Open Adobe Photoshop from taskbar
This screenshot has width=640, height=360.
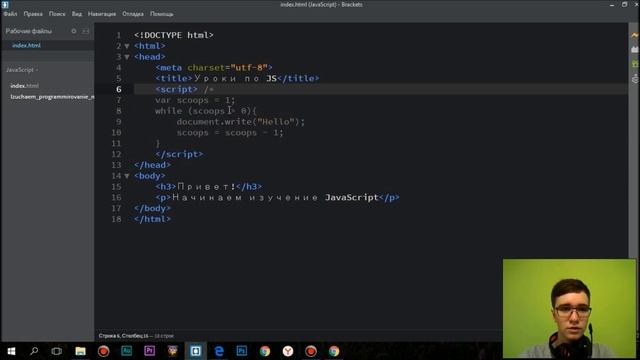242,351
